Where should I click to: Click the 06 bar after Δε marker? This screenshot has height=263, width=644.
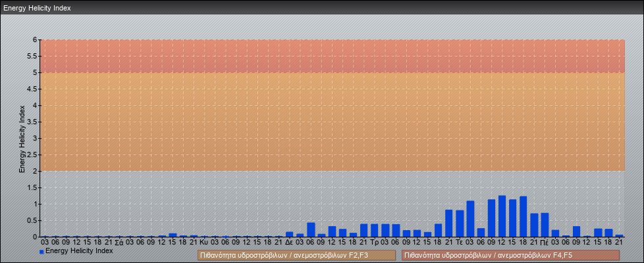point(311,230)
